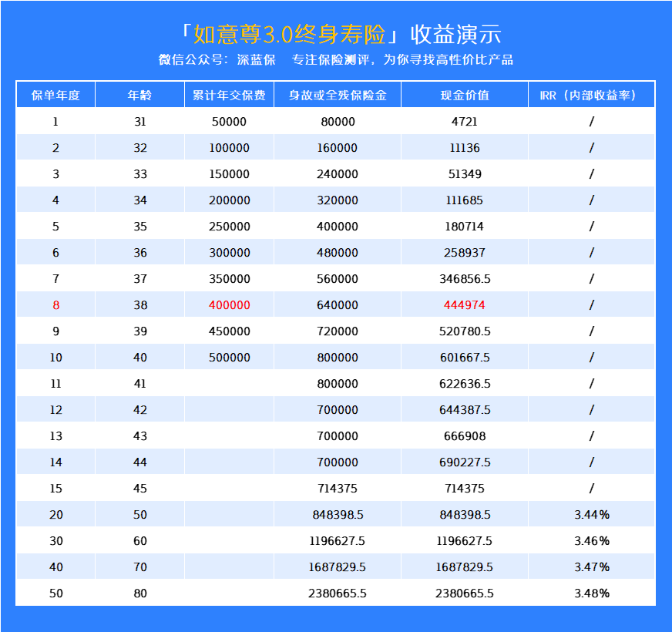Image resolution: width=672 pixels, height=632 pixels.
Task: Click the 累计年交保费 column header
Action: 229,96
